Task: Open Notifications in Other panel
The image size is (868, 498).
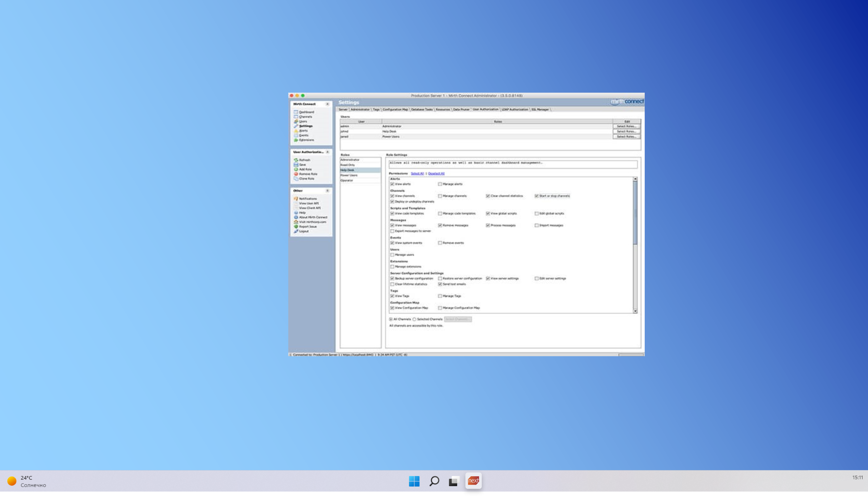Action: coord(305,199)
